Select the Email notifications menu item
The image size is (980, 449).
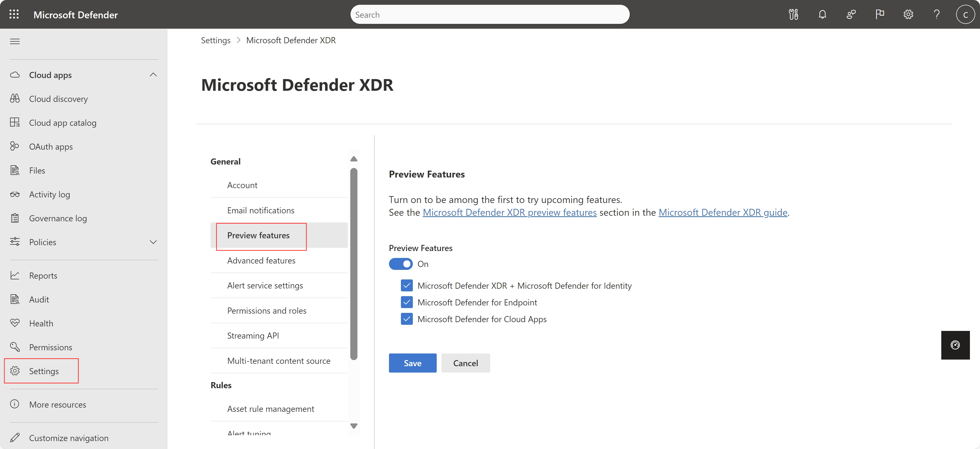click(x=260, y=209)
